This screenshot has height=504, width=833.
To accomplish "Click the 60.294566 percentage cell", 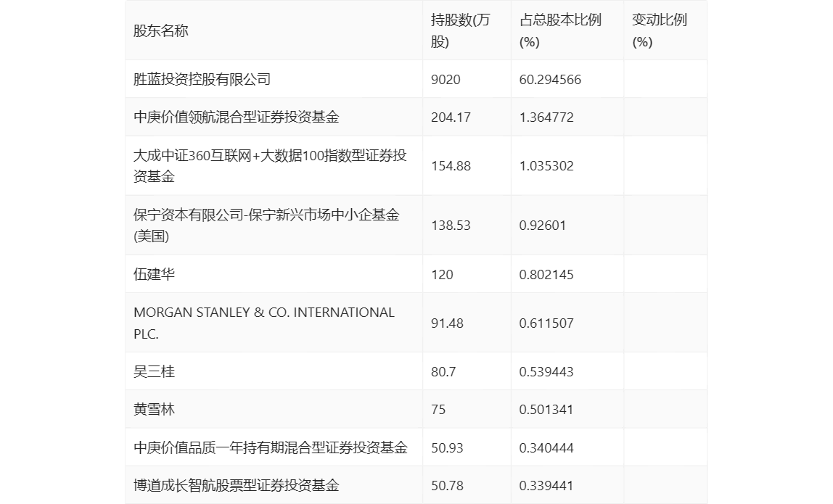I will click(x=550, y=80).
